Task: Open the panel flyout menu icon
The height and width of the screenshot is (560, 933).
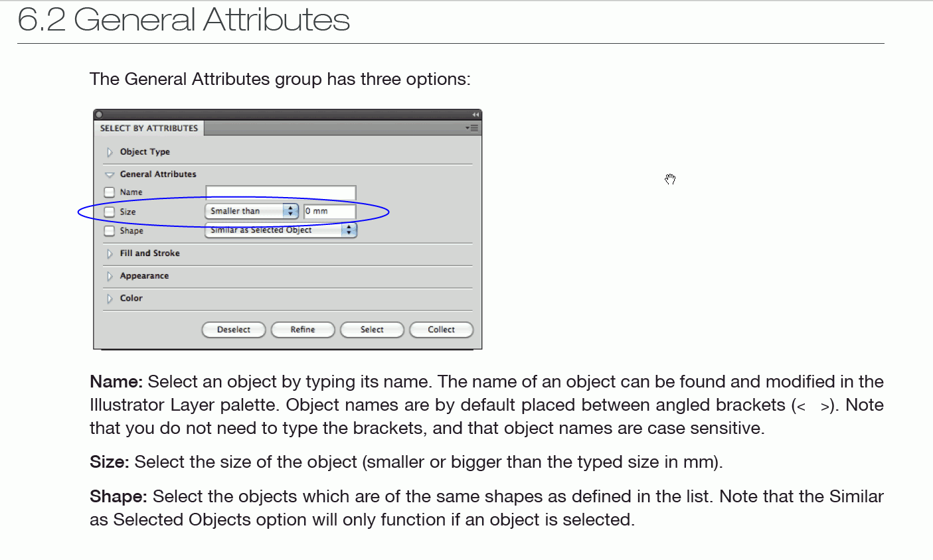Action: click(472, 128)
